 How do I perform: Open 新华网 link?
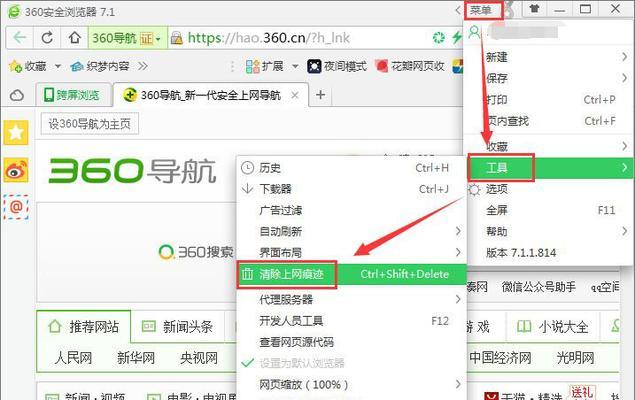tap(136, 358)
